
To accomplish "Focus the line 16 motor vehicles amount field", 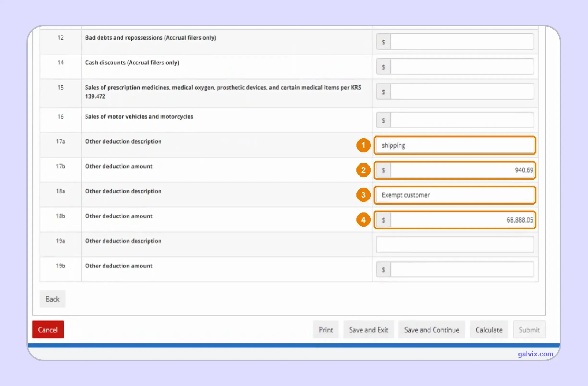I will (462, 120).
